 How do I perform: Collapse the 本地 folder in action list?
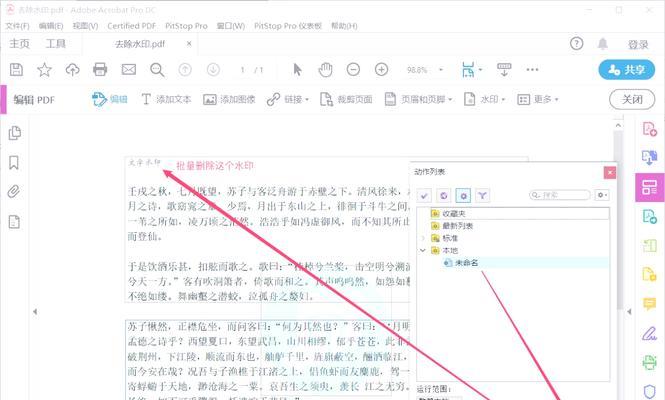[423, 250]
